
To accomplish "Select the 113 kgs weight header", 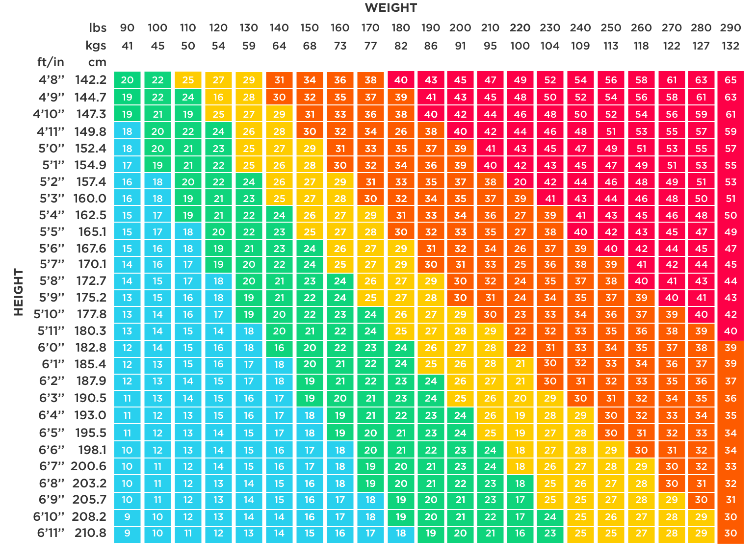I will pyautogui.click(x=611, y=46).
